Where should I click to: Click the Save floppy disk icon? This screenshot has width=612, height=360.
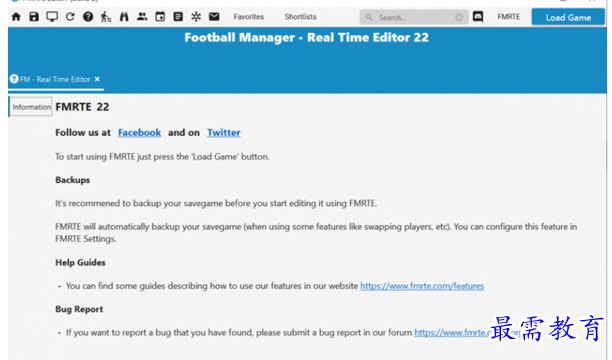34,17
